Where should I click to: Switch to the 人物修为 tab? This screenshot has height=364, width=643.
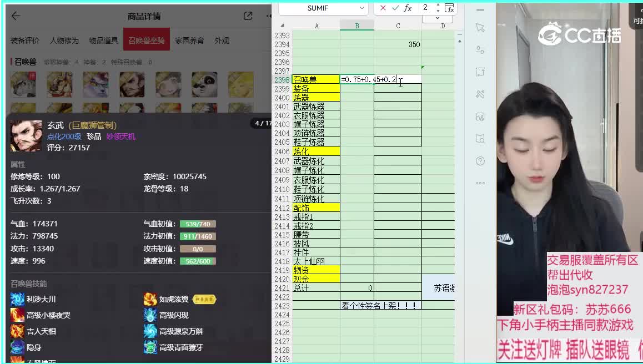click(64, 41)
